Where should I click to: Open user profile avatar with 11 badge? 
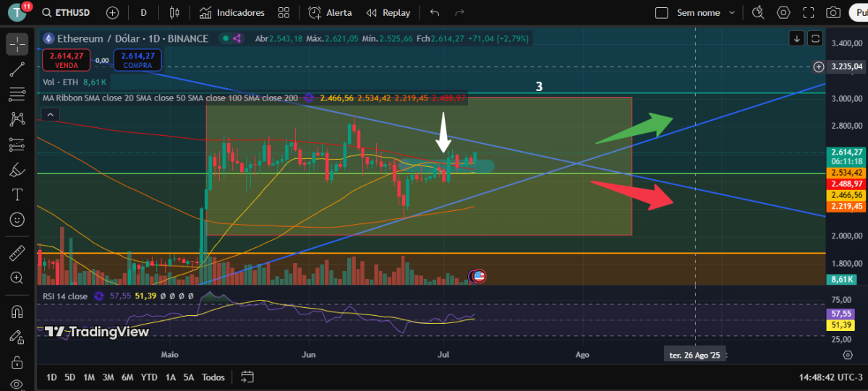(17, 13)
